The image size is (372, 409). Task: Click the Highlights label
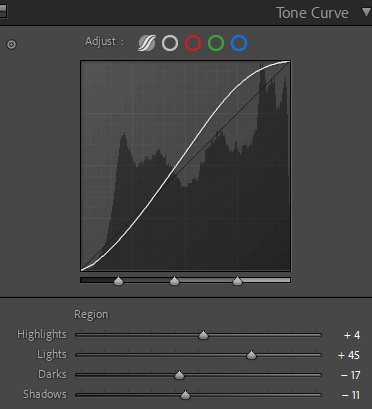point(42,335)
